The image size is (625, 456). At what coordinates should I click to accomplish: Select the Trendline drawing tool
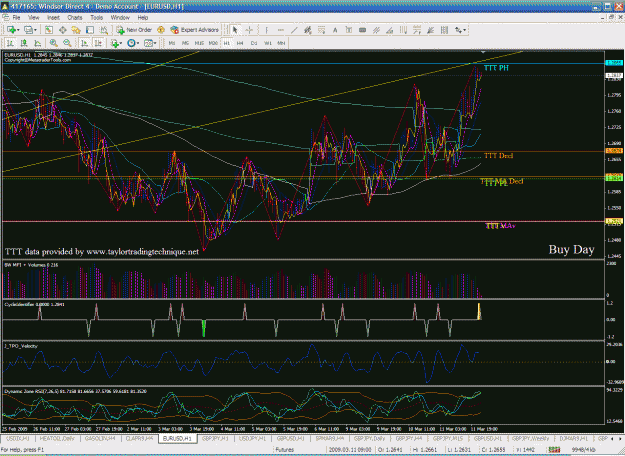point(294,30)
